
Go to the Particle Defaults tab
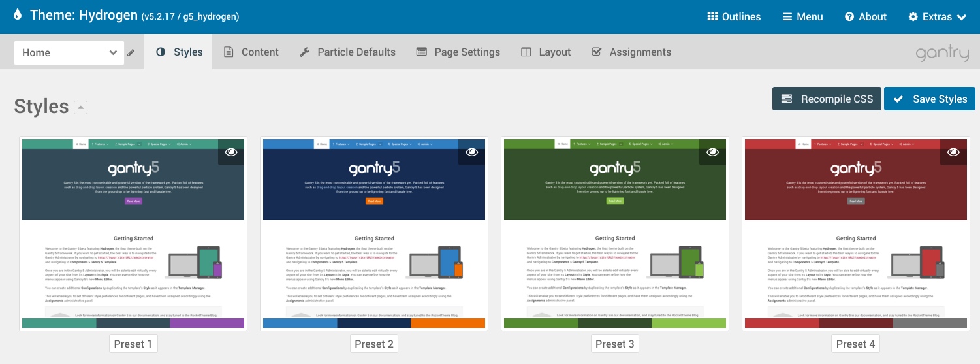click(347, 52)
